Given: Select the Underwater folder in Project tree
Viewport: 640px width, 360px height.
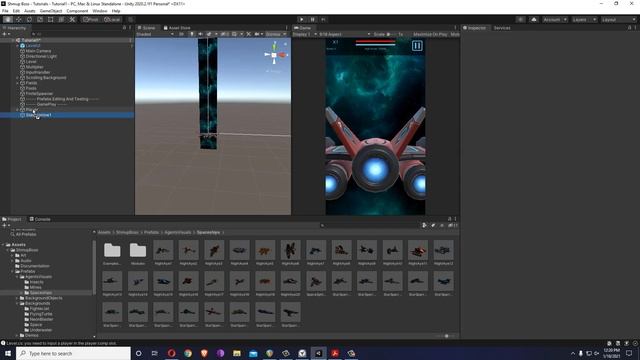Looking at the screenshot, I should (41, 330).
